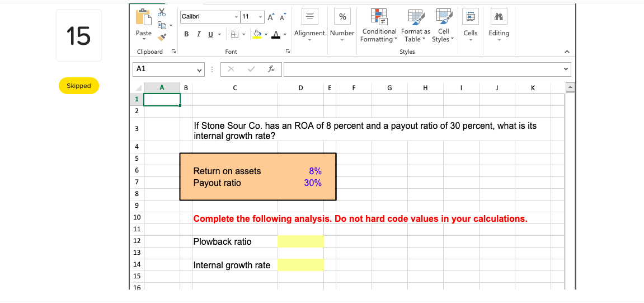Toggle Bold formatting

pyautogui.click(x=186, y=34)
